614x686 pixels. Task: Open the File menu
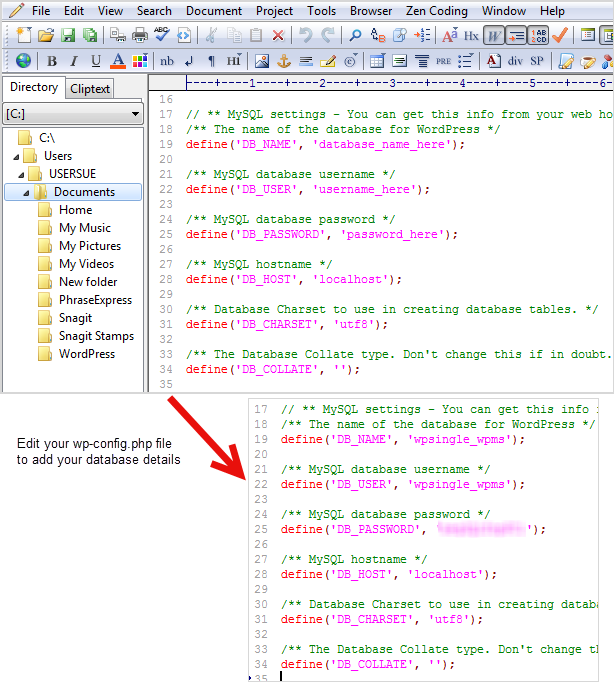click(41, 10)
